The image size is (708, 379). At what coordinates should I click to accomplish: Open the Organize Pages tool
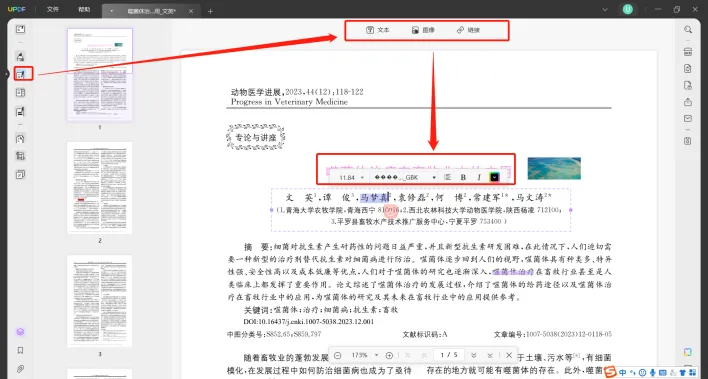pyautogui.click(x=20, y=138)
